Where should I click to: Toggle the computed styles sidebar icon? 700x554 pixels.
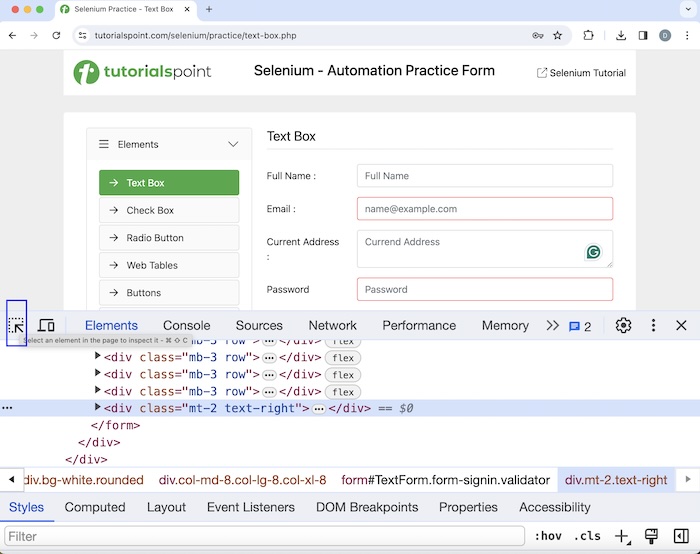(680, 536)
